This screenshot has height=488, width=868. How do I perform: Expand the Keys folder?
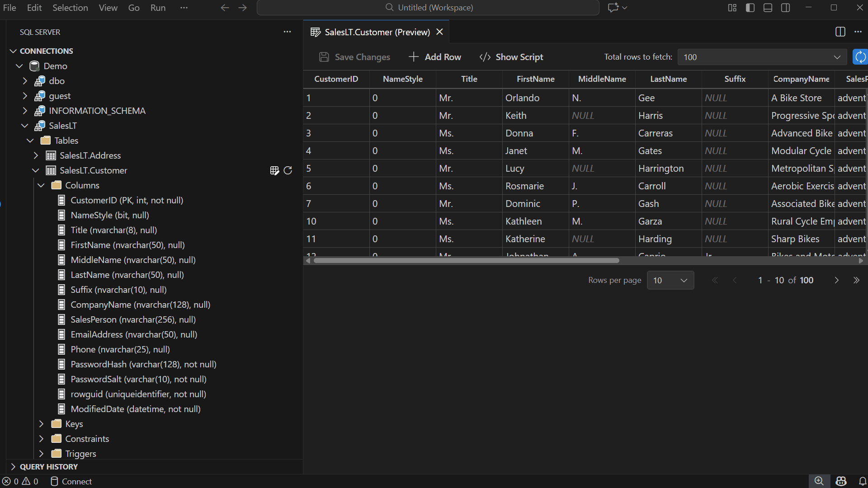[x=74, y=424]
